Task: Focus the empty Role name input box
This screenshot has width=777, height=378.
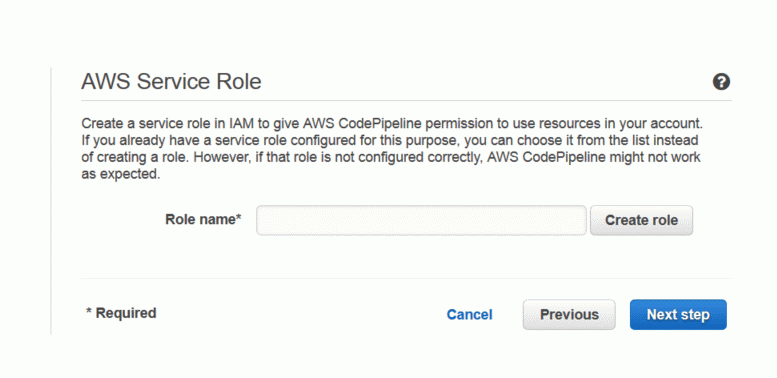Action: coord(421,220)
